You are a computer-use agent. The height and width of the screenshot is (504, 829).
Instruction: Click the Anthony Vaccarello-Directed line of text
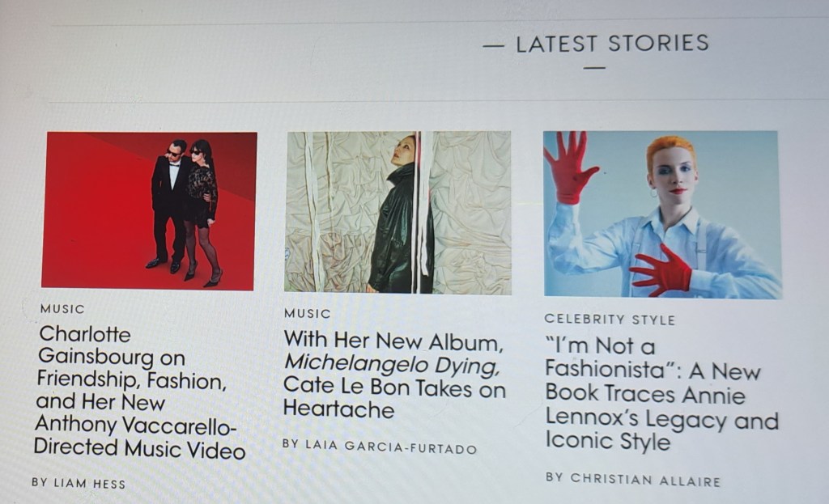(135, 426)
